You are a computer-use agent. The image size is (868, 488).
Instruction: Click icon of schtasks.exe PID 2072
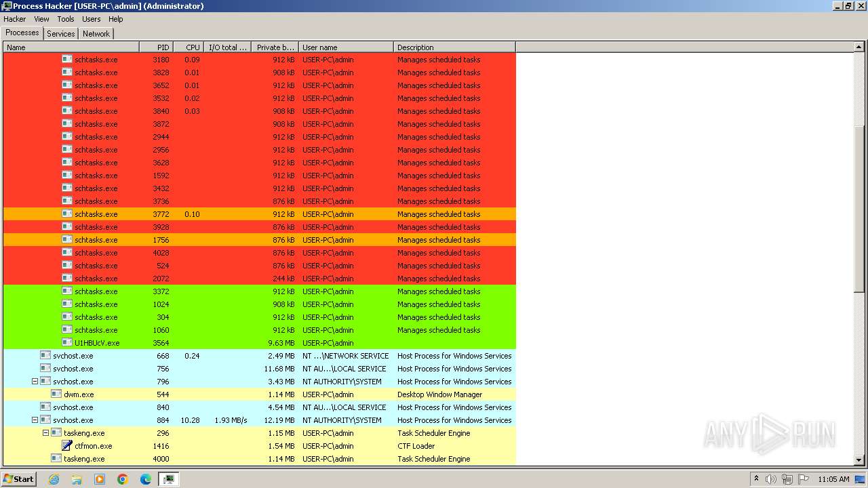click(x=67, y=279)
